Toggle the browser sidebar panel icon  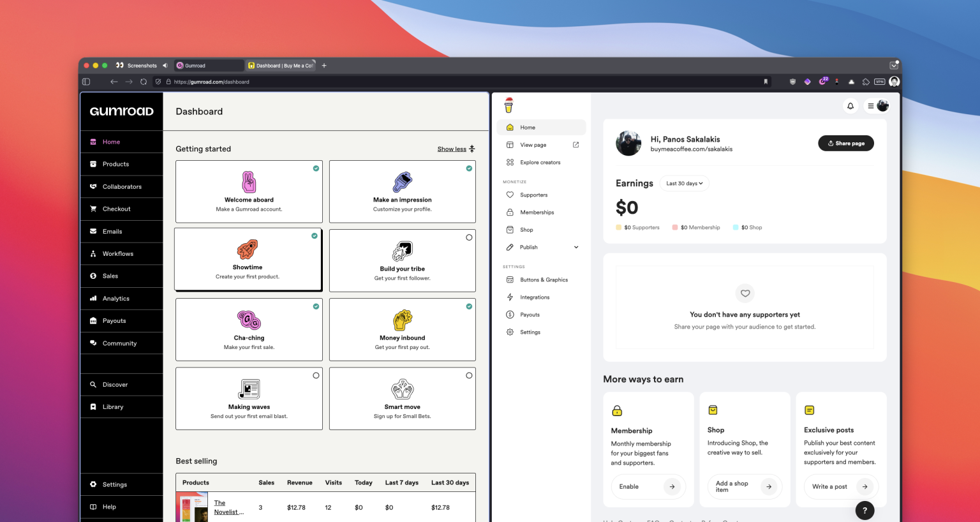point(86,82)
